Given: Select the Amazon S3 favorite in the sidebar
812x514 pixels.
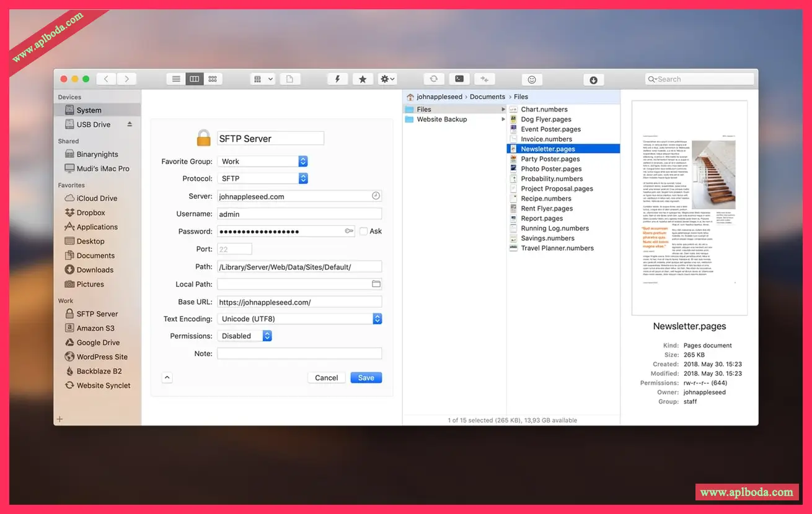Looking at the screenshot, I should [x=97, y=328].
